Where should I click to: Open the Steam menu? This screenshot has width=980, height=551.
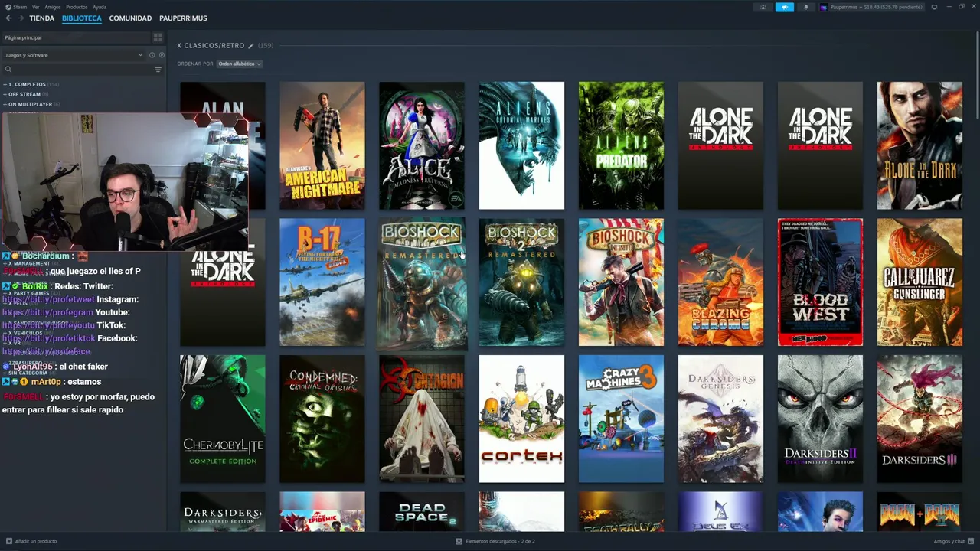point(20,7)
